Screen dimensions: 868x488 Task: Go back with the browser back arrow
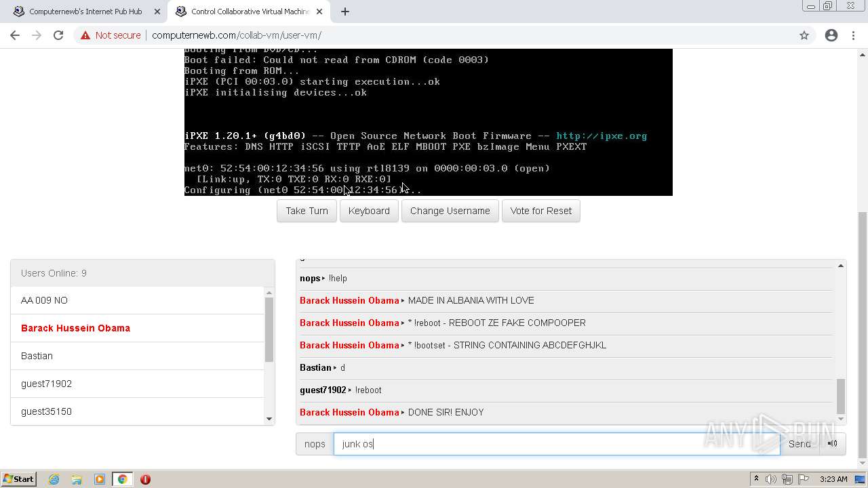(x=15, y=35)
